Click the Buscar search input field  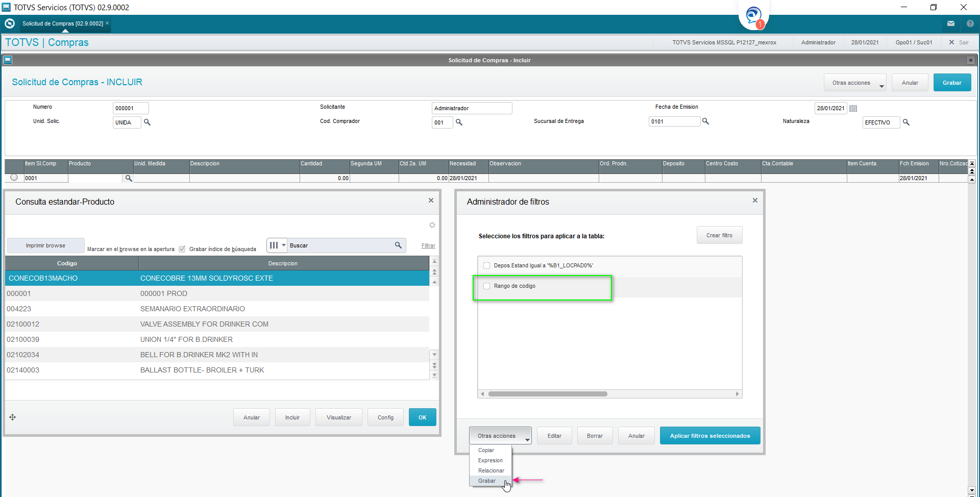[340, 245]
